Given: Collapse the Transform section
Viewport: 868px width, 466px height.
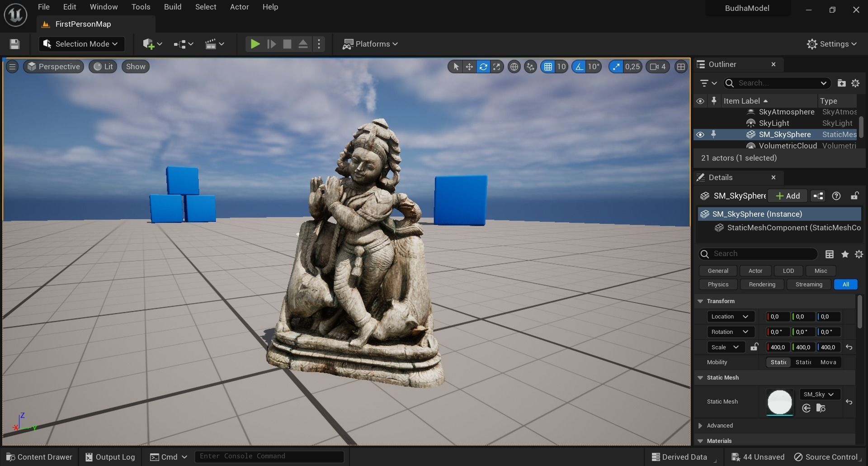Looking at the screenshot, I should coord(700,301).
